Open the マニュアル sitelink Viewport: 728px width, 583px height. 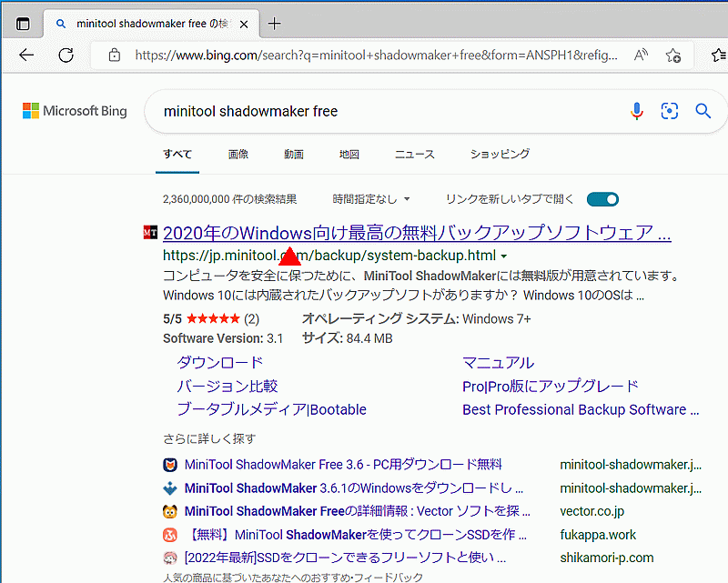point(498,362)
